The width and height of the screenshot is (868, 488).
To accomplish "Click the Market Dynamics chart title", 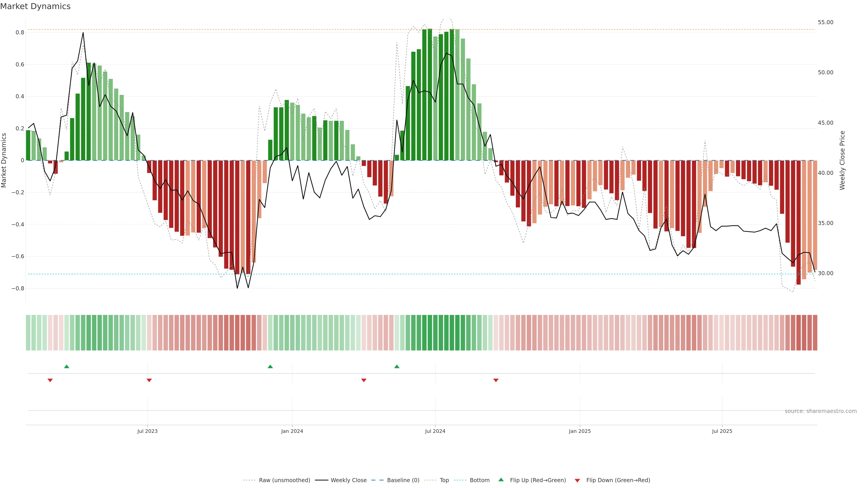I will pos(35,6).
